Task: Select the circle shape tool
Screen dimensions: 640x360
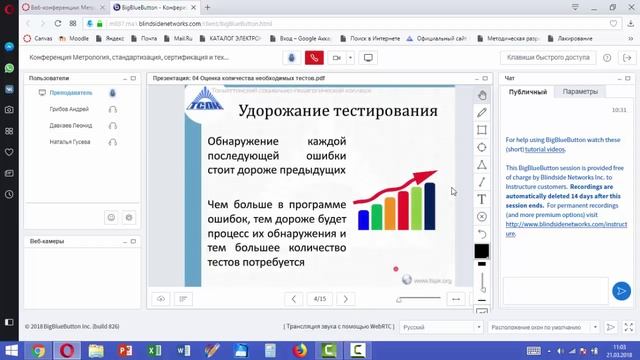Action: (x=482, y=147)
